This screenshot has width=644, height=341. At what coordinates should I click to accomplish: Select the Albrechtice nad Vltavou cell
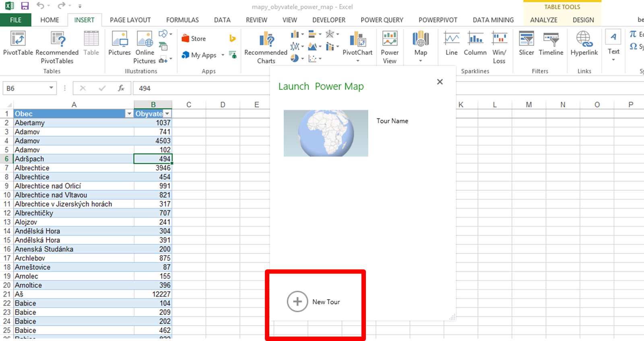coord(74,195)
